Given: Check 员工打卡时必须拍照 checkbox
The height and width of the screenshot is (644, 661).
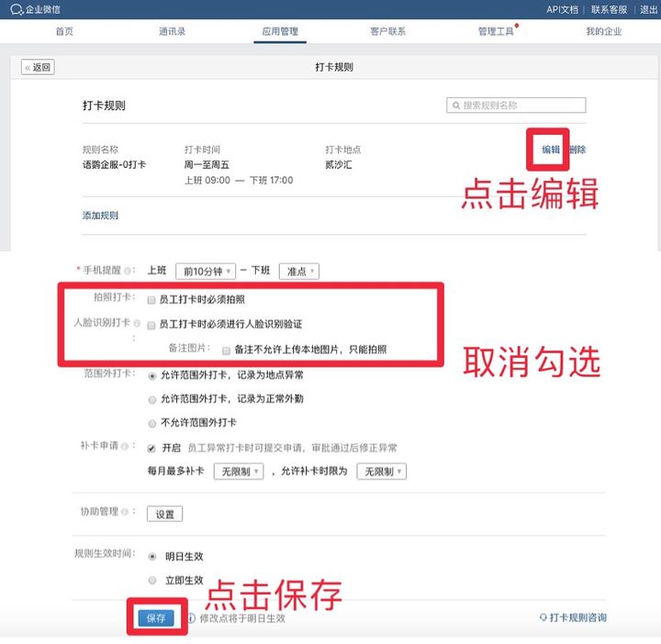Looking at the screenshot, I should pos(151,300).
